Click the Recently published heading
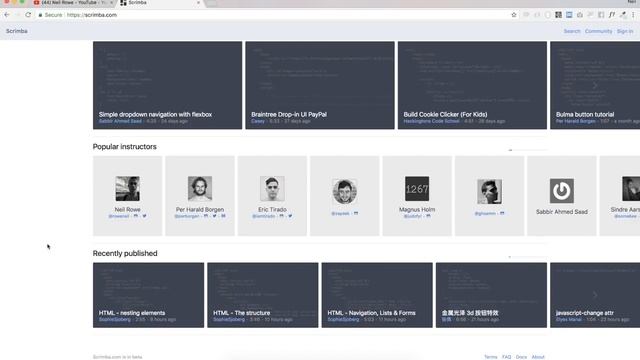 125,253
